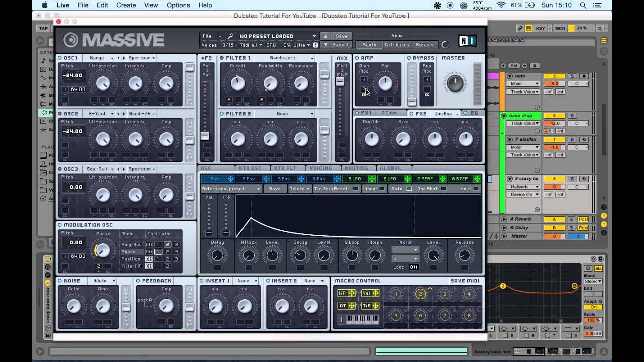The width and height of the screenshot is (644, 362).
Task: Click the Master volume knob
Action: pyautogui.click(x=455, y=83)
